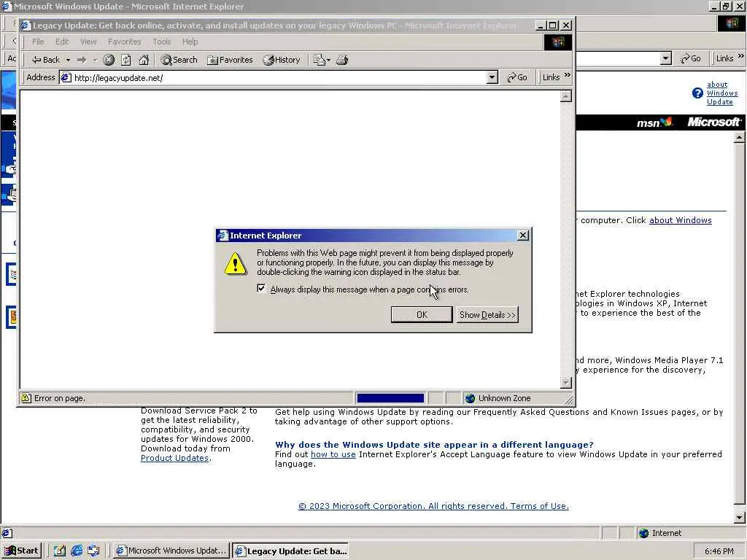Click the page icon in Windows Update status bar
Viewport: 747px width, 560px height.
(7, 533)
